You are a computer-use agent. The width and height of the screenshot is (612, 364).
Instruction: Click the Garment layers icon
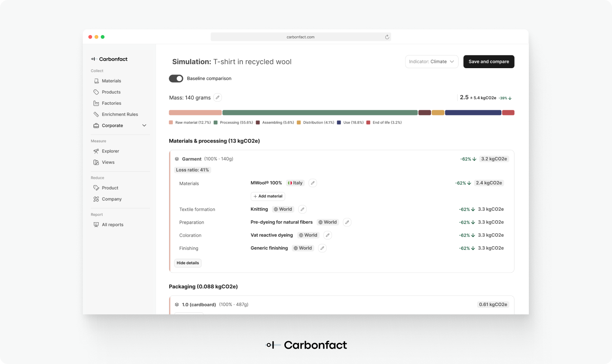[x=177, y=159]
